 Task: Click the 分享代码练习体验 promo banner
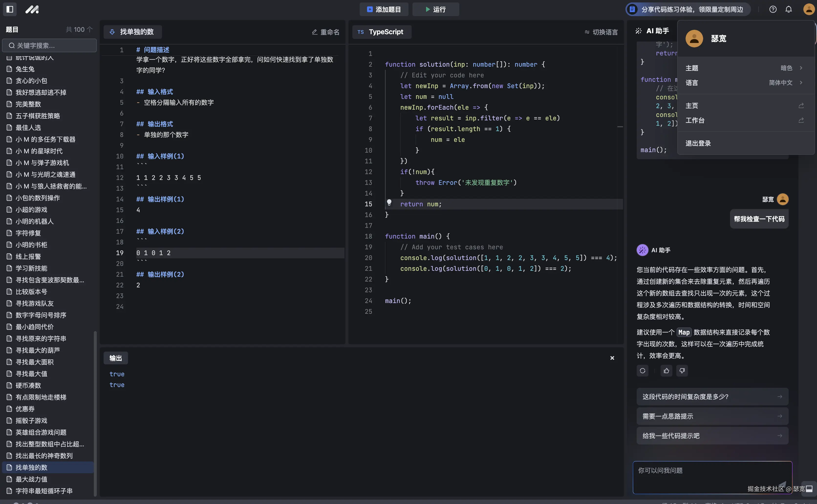pos(688,9)
